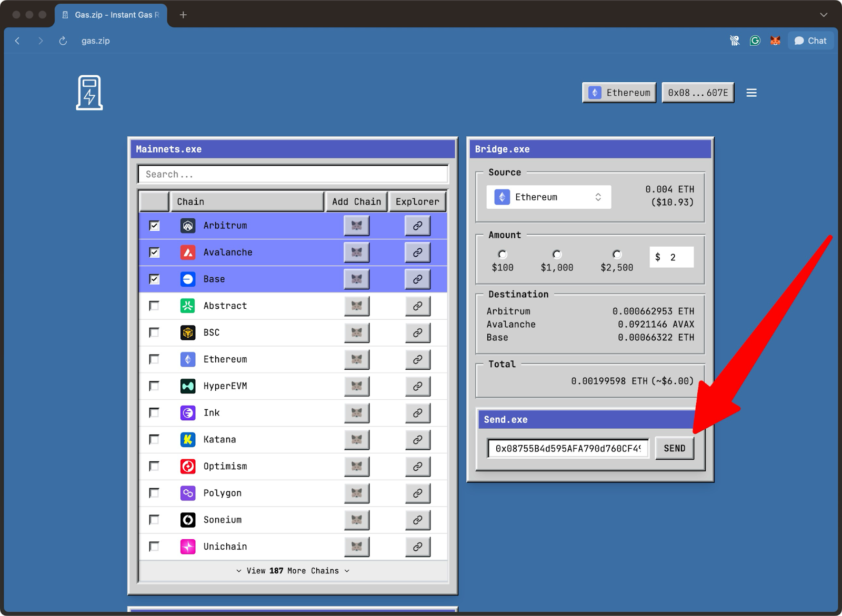
Task: Open a new browser tab
Action: pyautogui.click(x=183, y=15)
